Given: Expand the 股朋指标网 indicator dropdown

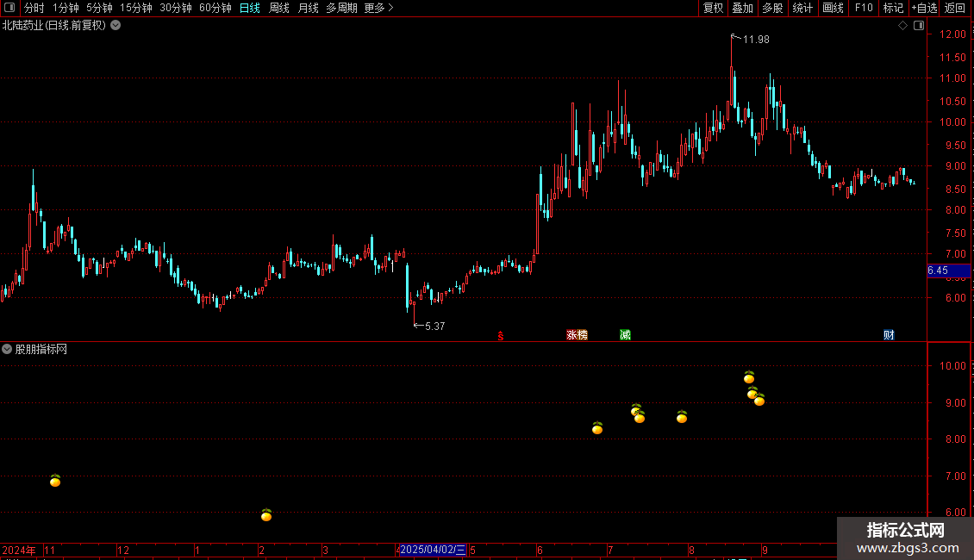Looking at the screenshot, I should [7, 349].
